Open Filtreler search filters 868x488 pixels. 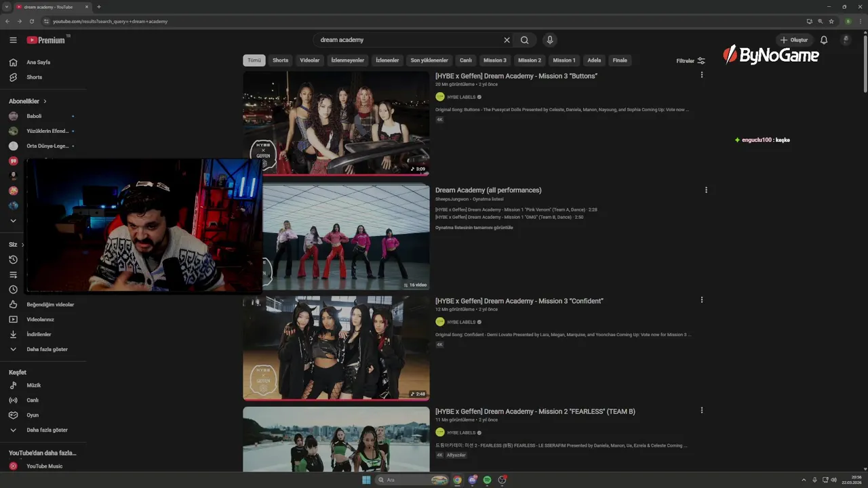[x=690, y=61]
